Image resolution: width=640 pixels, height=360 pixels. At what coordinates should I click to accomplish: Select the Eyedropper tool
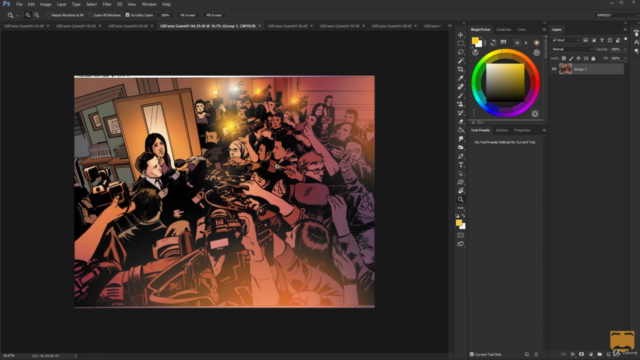[x=460, y=78]
